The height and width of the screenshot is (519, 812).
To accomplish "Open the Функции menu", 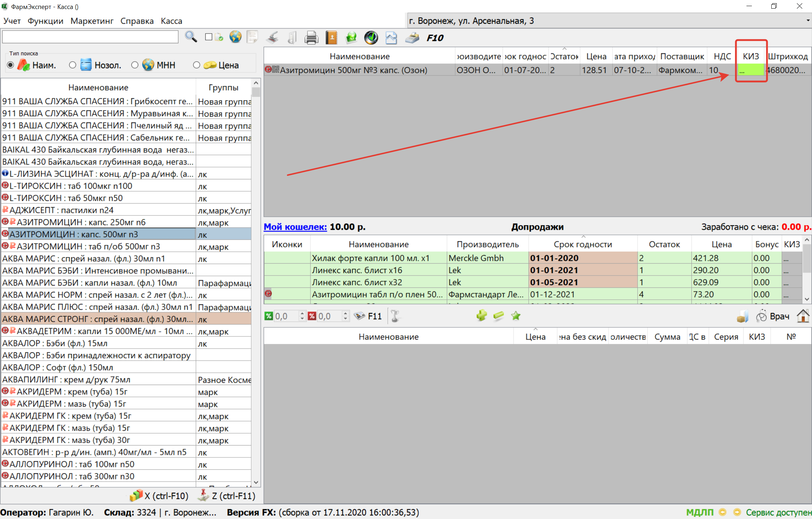I will 45,21.
